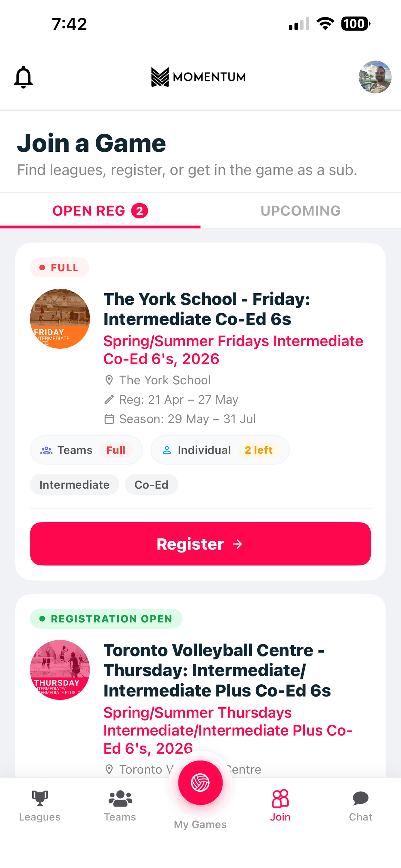Tap the volleyball My Games button
This screenshot has height=868, width=401.
200,782
